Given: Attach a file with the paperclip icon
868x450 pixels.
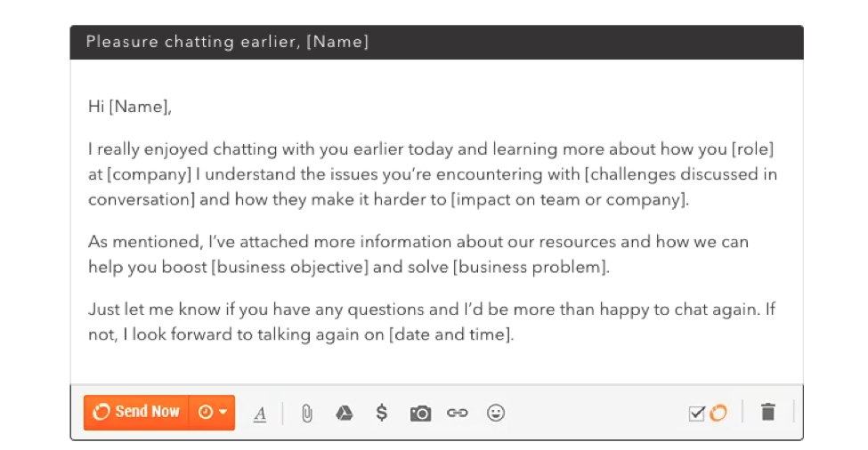Looking at the screenshot, I should 307,413.
